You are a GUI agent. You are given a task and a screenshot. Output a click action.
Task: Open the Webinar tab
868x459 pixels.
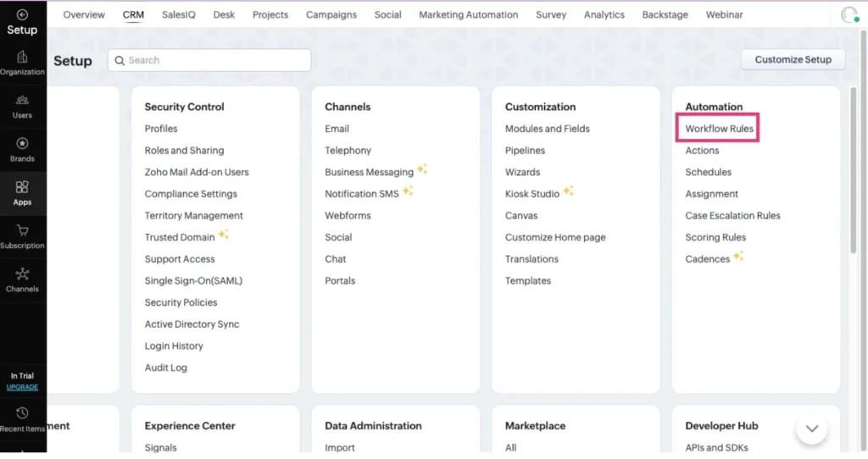[x=724, y=15]
